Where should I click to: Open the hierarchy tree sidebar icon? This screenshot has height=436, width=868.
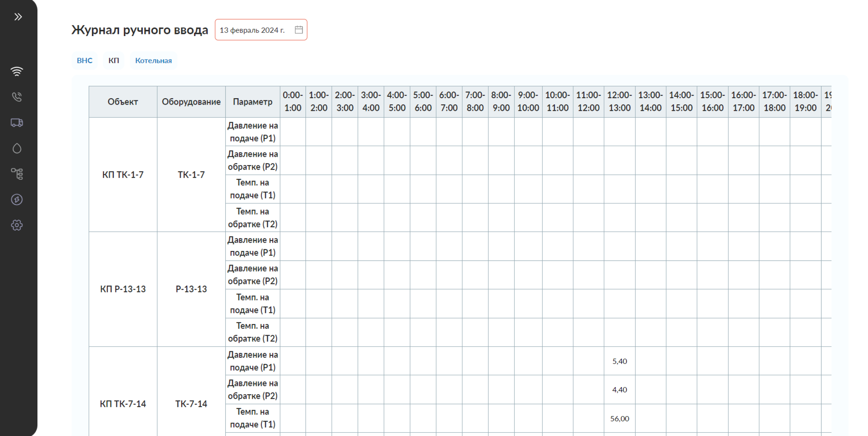[x=17, y=174]
